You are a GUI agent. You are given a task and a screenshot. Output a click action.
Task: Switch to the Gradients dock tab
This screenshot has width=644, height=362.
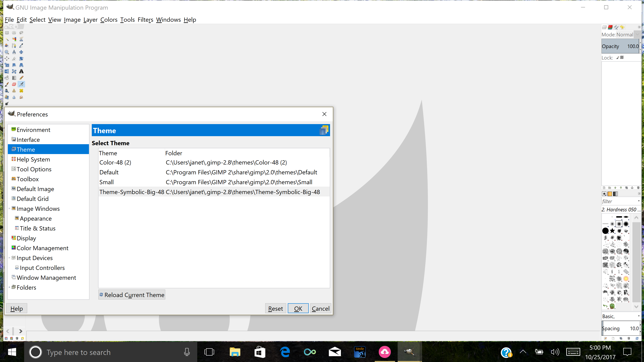[615, 194]
